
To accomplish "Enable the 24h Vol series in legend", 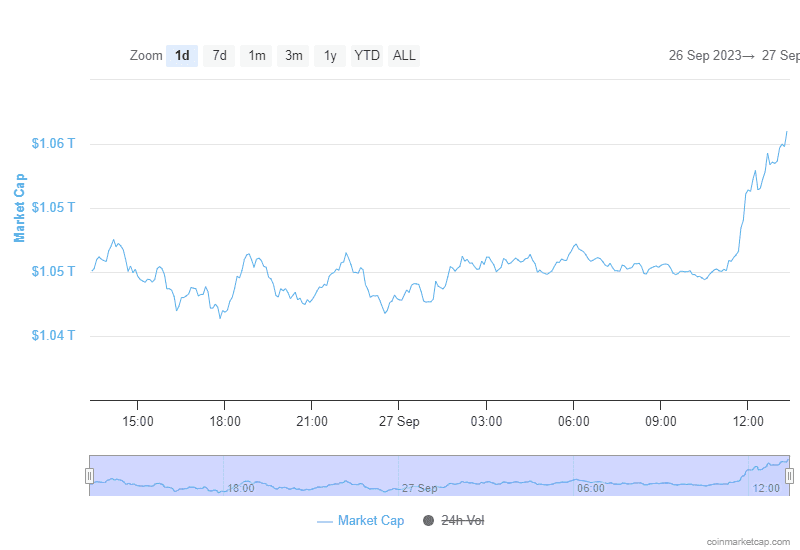I will pyautogui.click(x=463, y=521).
